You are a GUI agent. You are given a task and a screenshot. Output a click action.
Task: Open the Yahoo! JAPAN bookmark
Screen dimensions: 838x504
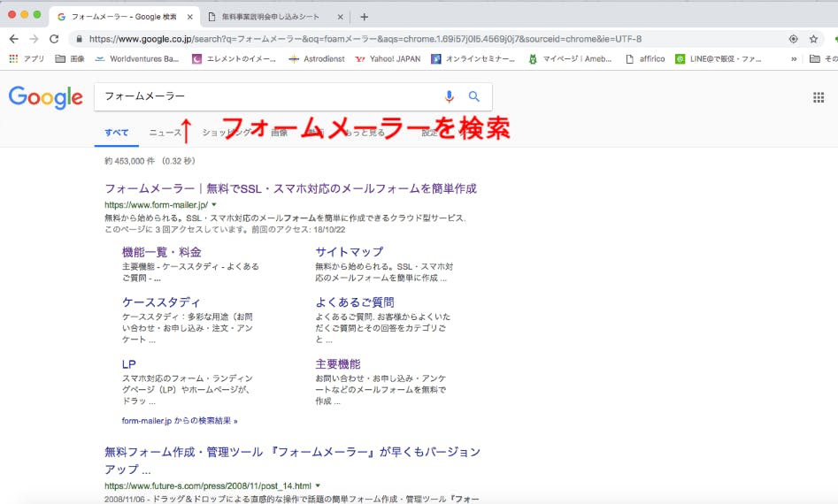[388, 58]
